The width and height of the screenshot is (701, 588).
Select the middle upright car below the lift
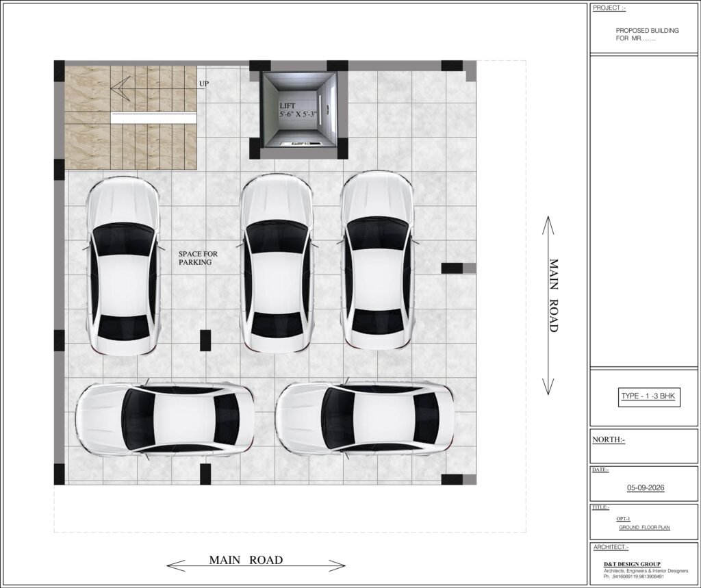point(277,264)
